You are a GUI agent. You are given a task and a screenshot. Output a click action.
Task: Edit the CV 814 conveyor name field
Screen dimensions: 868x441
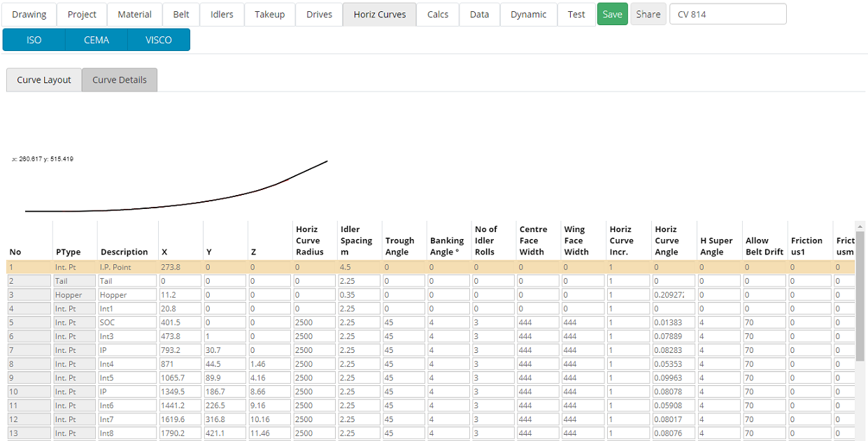(728, 14)
